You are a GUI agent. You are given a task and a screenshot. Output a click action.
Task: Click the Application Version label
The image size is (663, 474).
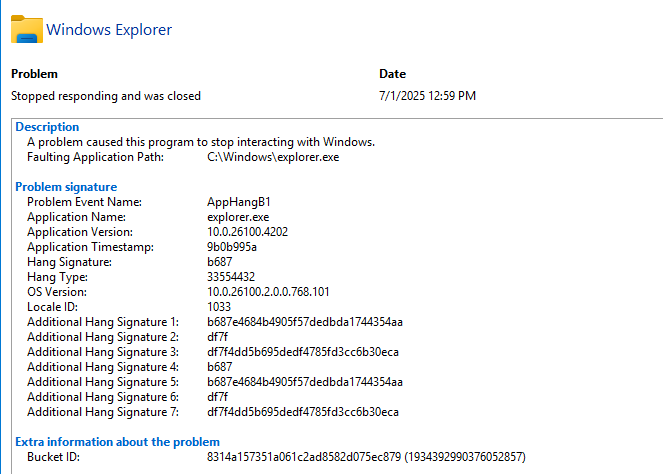click(x=80, y=232)
